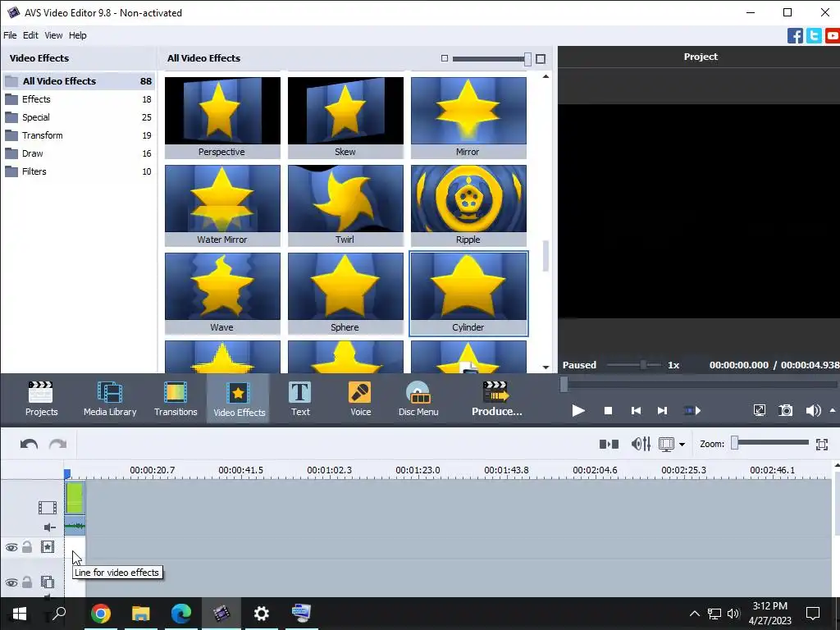The height and width of the screenshot is (630, 840).
Task: Toggle lock on video overlay line
Action: coord(27,582)
